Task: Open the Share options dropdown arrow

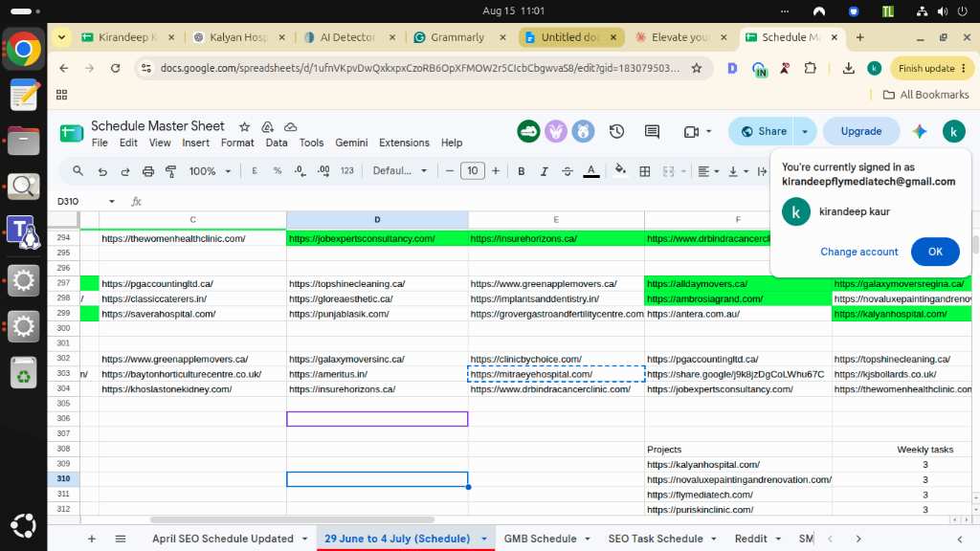Action: (x=805, y=131)
